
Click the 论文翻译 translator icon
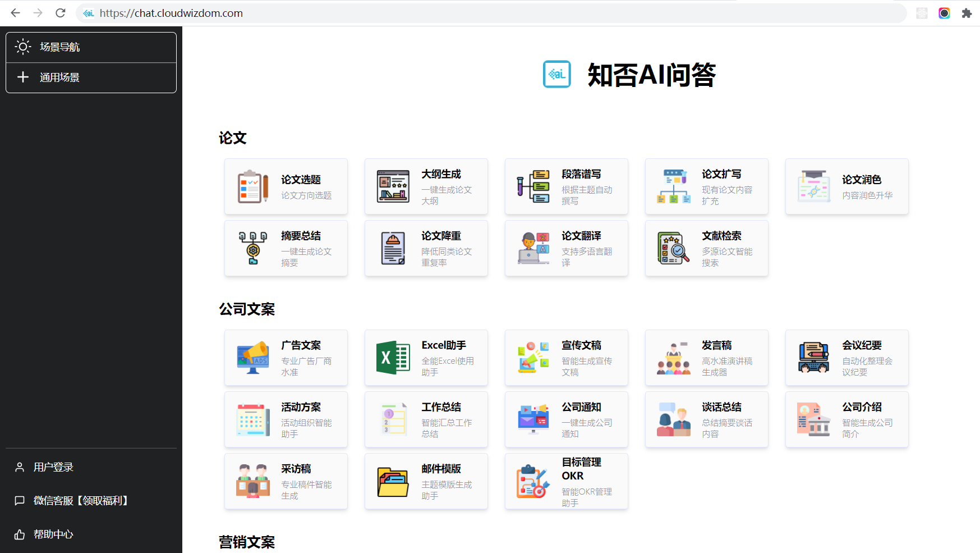tap(533, 248)
